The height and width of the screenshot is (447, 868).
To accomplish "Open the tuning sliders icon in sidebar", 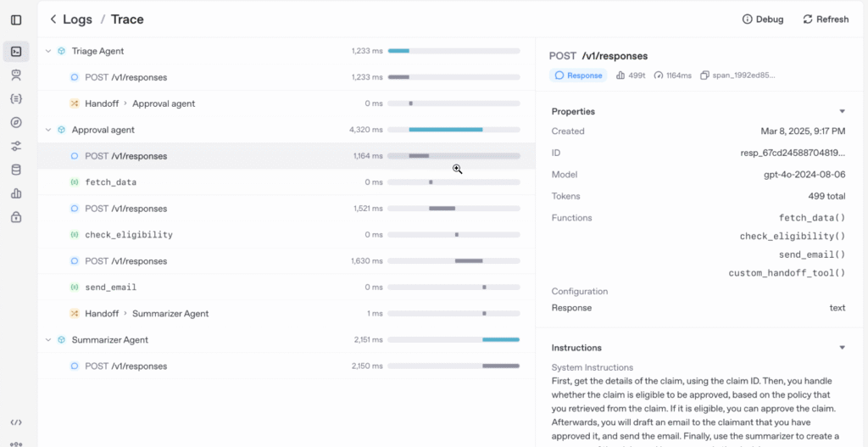I will [x=16, y=146].
